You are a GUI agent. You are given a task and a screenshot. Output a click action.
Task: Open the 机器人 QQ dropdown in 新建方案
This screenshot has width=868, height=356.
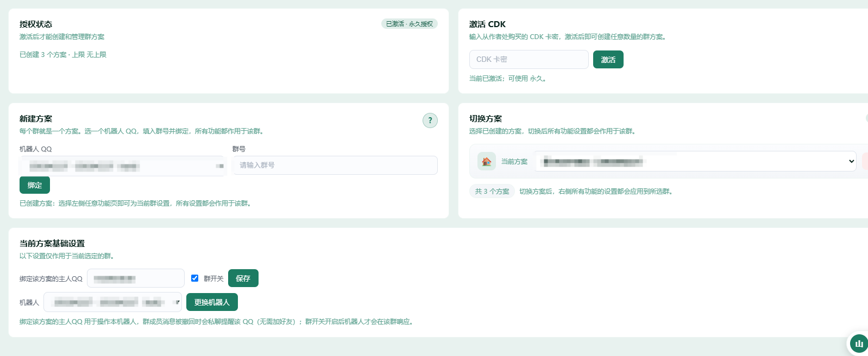point(123,166)
